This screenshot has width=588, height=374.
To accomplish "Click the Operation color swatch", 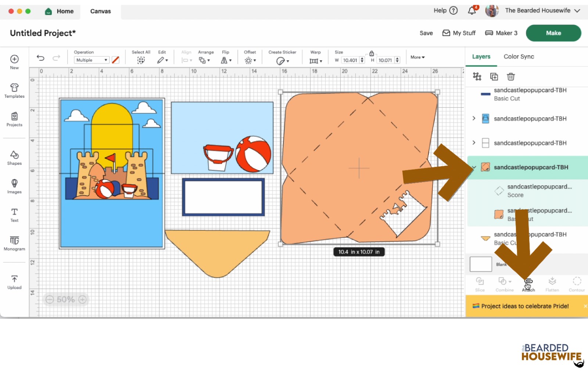I will click(115, 60).
